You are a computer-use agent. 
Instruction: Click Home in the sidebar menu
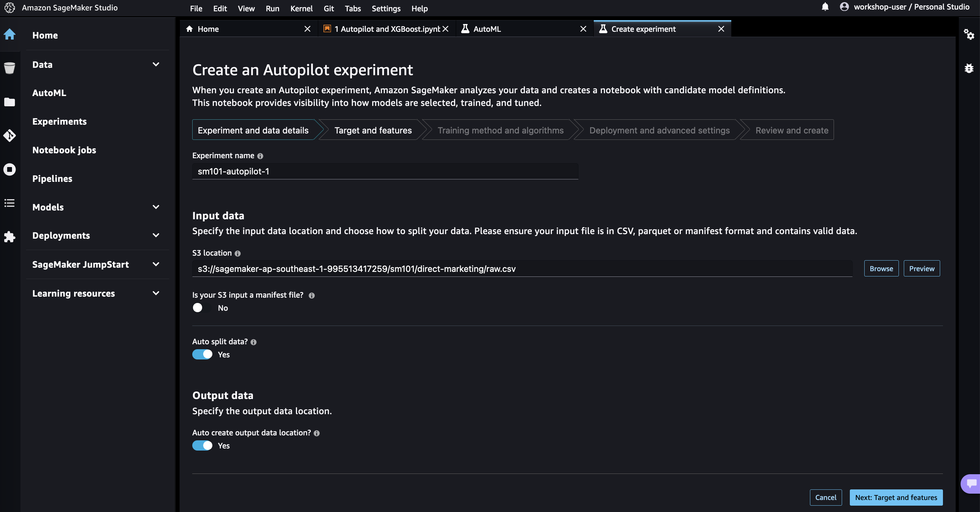(x=45, y=35)
